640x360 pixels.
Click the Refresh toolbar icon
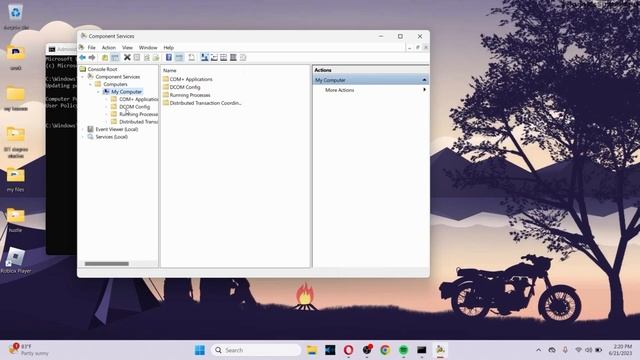[x=147, y=58]
